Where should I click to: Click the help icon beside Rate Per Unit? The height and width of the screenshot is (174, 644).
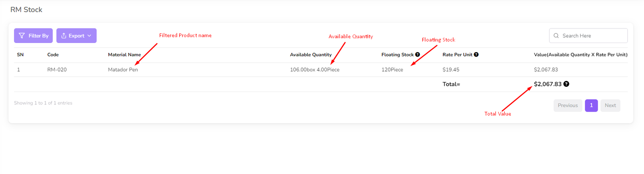[476, 55]
